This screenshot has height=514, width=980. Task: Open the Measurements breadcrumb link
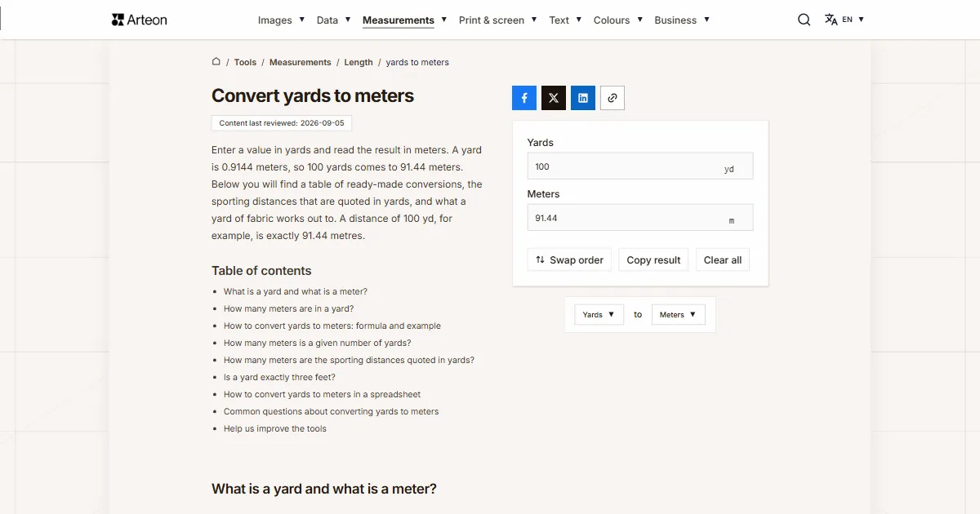tap(301, 62)
